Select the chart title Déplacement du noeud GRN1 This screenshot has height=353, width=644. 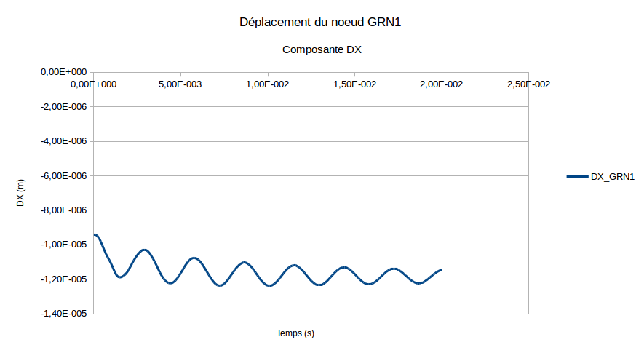tap(321, 23)
